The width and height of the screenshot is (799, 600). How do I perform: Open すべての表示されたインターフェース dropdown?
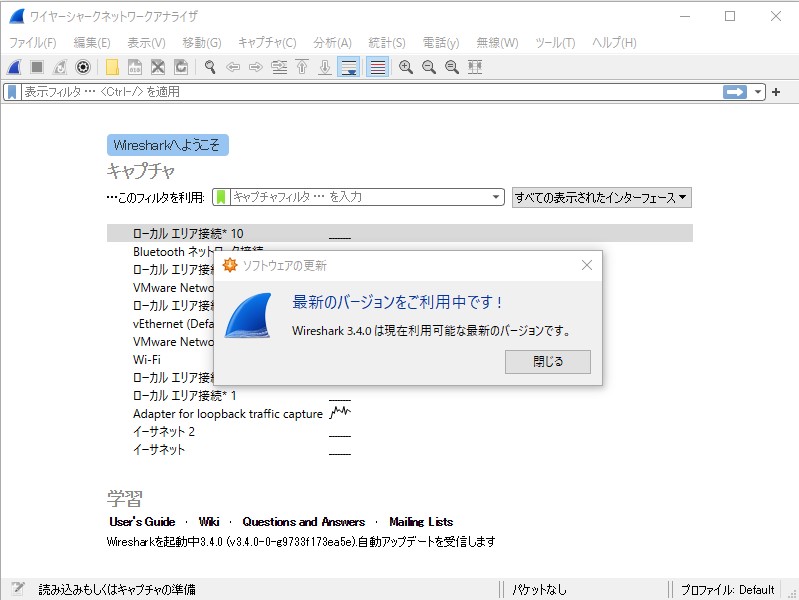click(601, 197)
